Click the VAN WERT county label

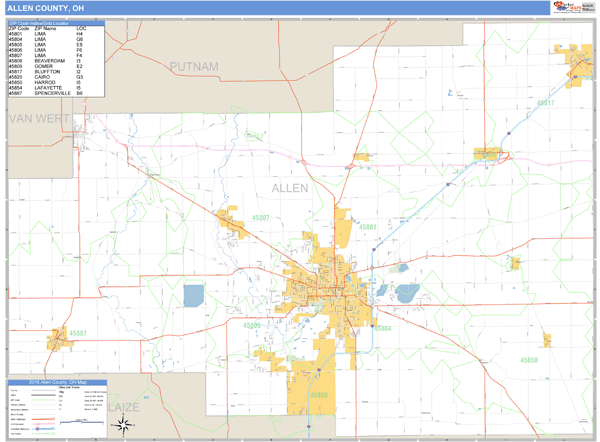37,119
